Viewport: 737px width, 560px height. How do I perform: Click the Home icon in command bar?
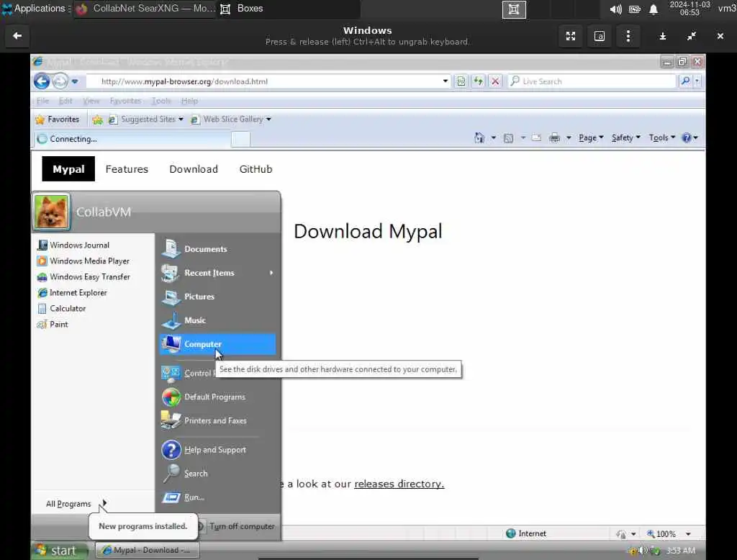tap(479, 137)
